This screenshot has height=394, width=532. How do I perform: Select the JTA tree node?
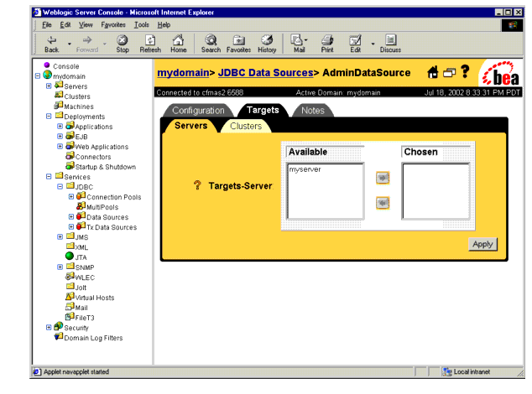81,257
